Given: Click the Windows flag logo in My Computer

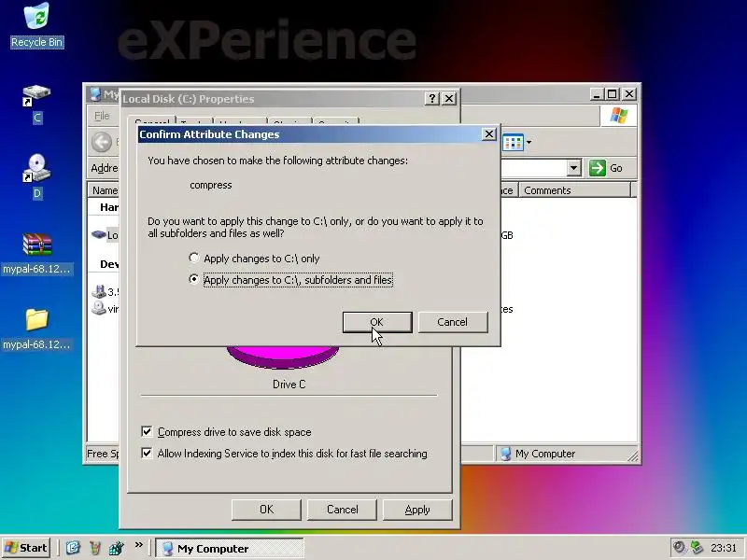Looking at the screenshot, I should point(618,115).
